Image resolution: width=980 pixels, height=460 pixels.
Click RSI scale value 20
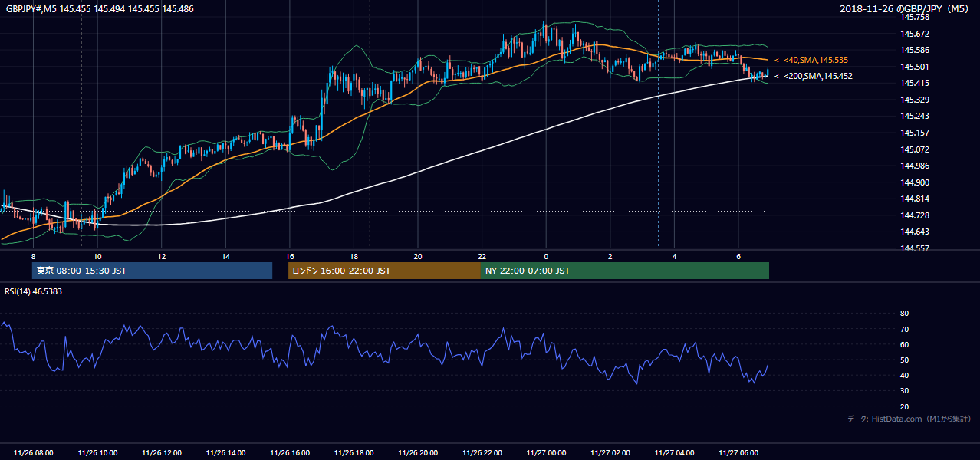coord(904,406)
